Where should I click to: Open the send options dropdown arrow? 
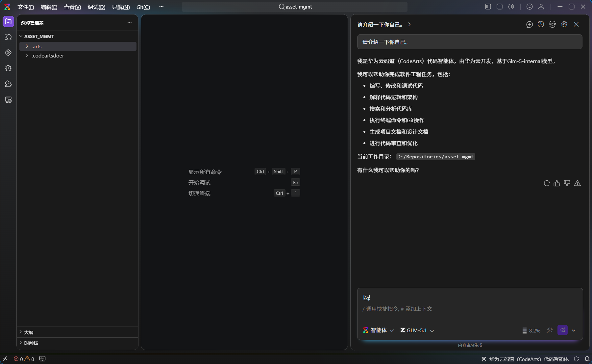[574, 330]
